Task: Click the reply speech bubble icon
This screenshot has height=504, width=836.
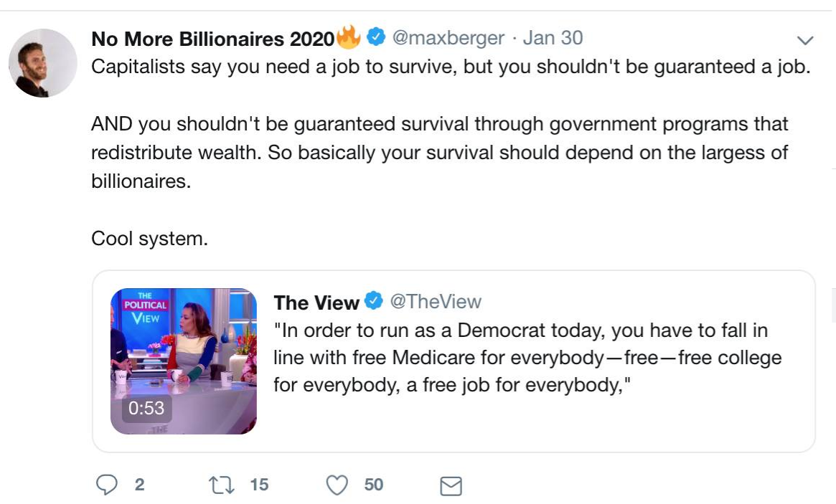Action: pyautogui.click(x=106, y=485)
